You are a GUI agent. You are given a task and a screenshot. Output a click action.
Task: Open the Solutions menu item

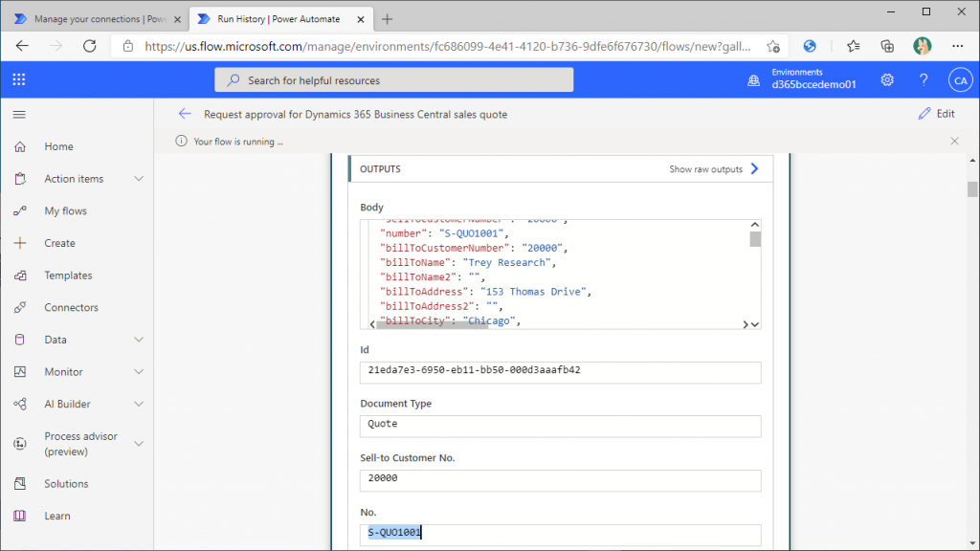[66, 483]
